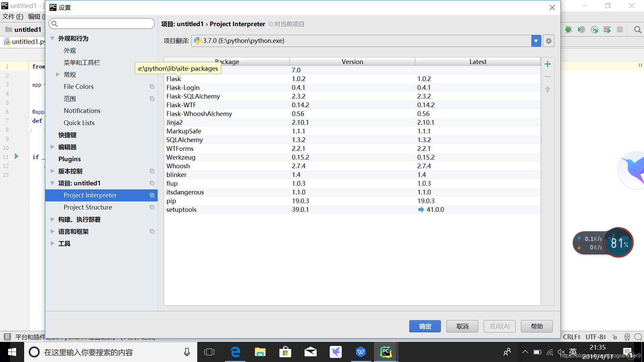Click the minus uninstall package icon
Image resolution: width=644 pixels, height=362 pixels.
pos(547,77)
